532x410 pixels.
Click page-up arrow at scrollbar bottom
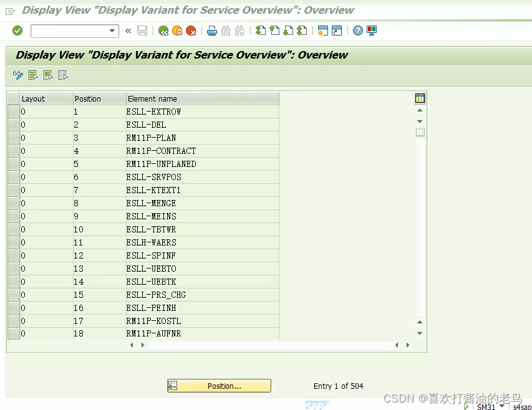[420, 322]
